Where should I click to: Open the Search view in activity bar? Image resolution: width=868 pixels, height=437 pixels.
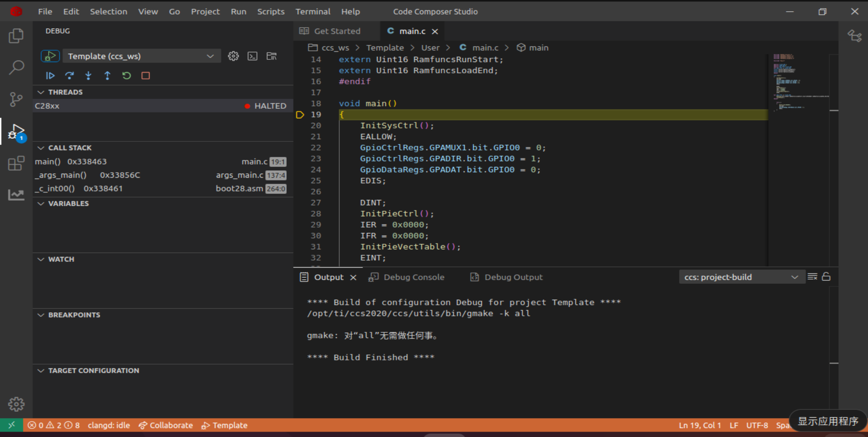pyautogui.click(x=16, y=68)
